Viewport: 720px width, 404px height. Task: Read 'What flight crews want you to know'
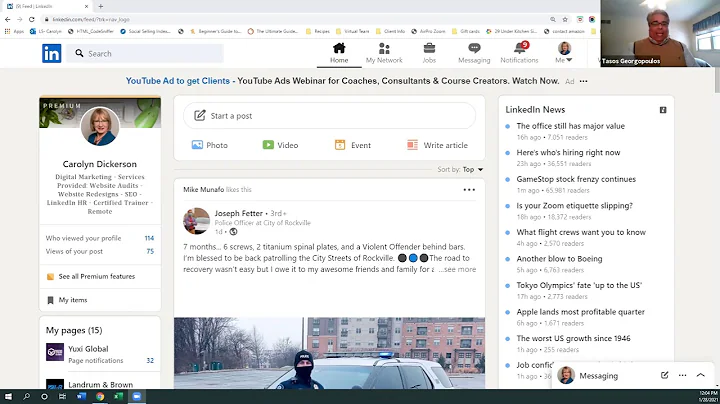pyautogui.click(x=581, y=232)
